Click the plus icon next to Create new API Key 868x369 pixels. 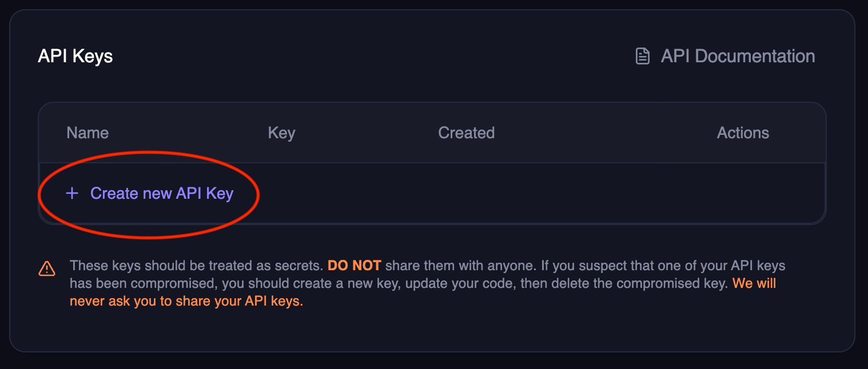click(x=71, y=193)
